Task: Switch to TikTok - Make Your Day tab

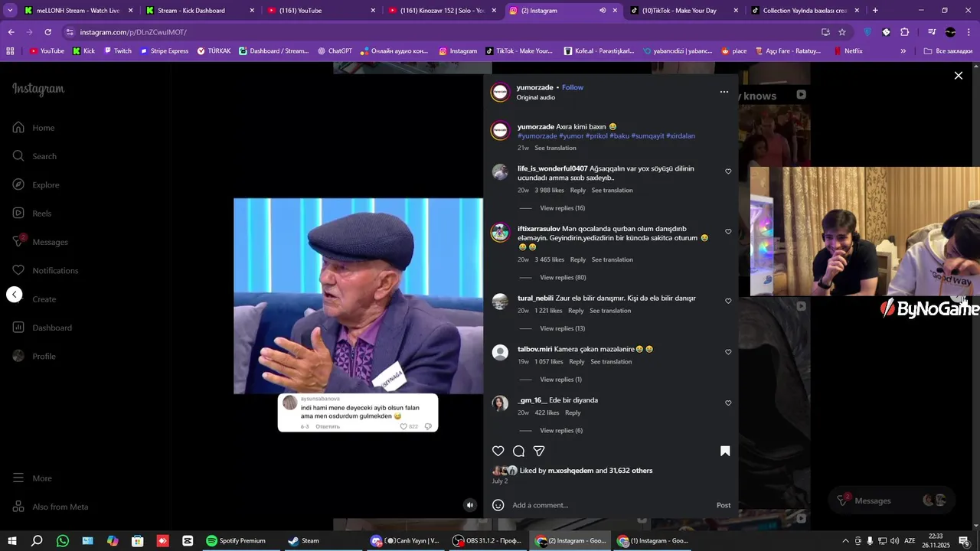Action: click(x=685, y=11)
